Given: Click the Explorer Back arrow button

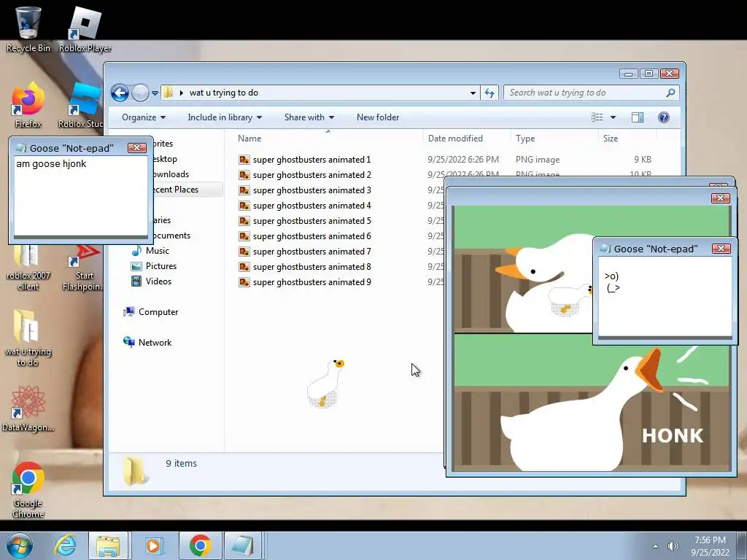Looking at the screenshot, I should pyautogui.click(x=120, y=93).
